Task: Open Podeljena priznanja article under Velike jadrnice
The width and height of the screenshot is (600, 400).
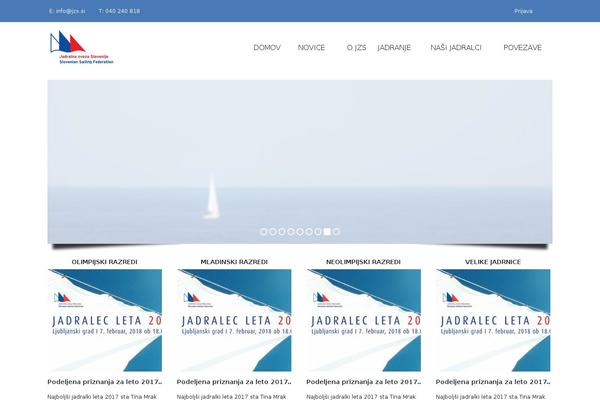Action: tap(493, 382)
